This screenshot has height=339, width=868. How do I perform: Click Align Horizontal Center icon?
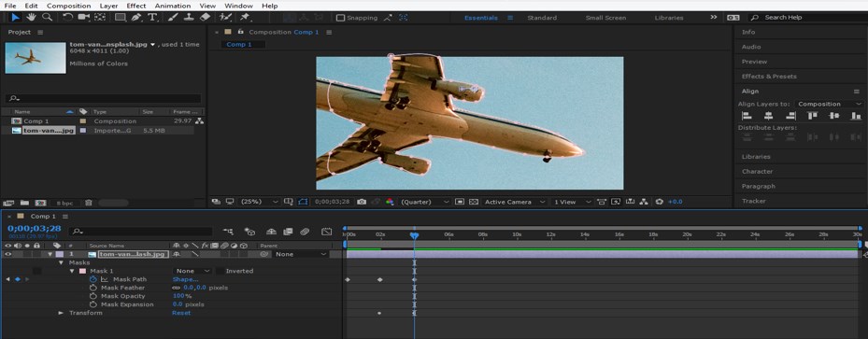pos(768,116)
